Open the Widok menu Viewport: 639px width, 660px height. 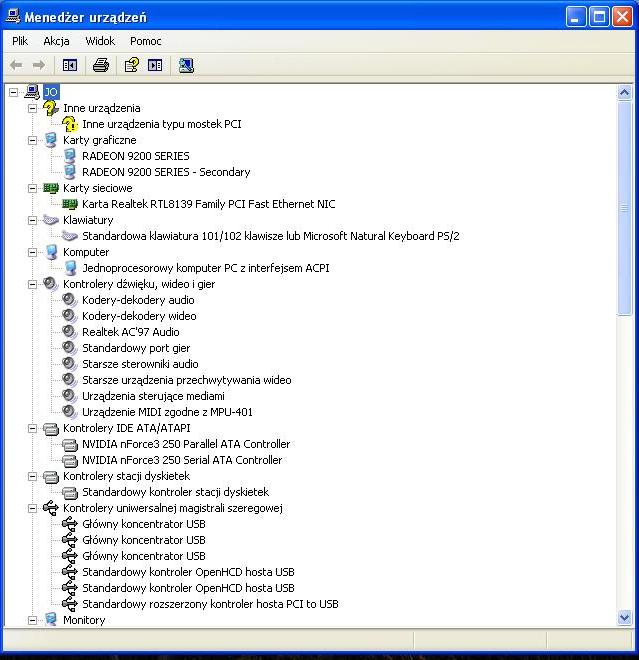pyautogui.click(x=100, y=41)
